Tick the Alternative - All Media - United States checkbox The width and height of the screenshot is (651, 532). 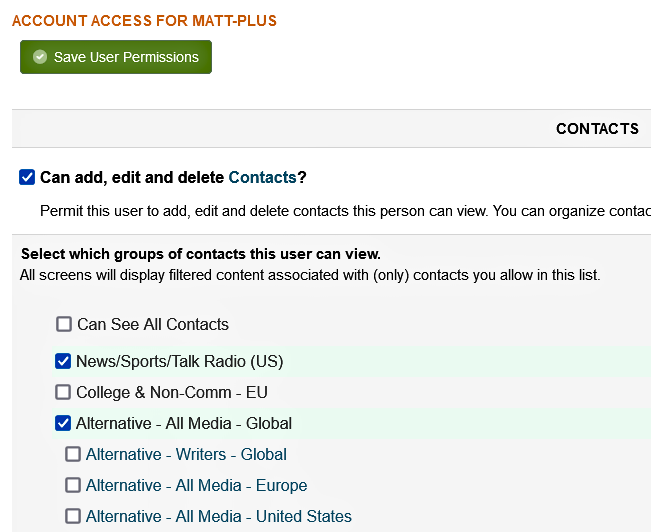(x=73, y=516)
